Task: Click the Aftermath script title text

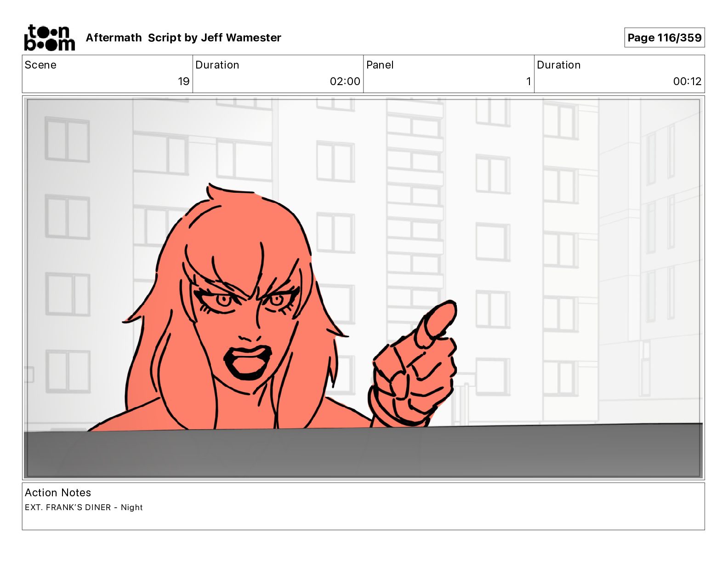Action: pos(114,38)
